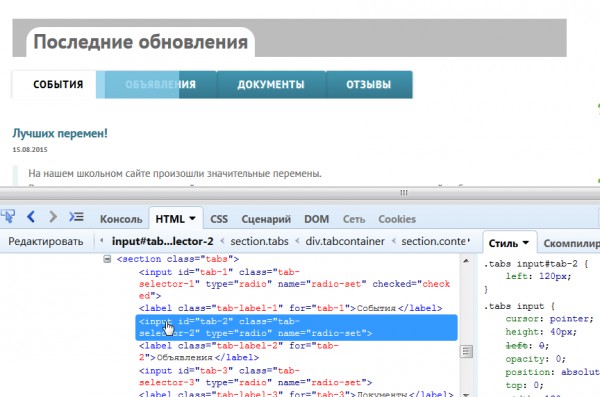Open the Сценарий tab
Screen dimensions: 600x397
(x=266, y=219)
